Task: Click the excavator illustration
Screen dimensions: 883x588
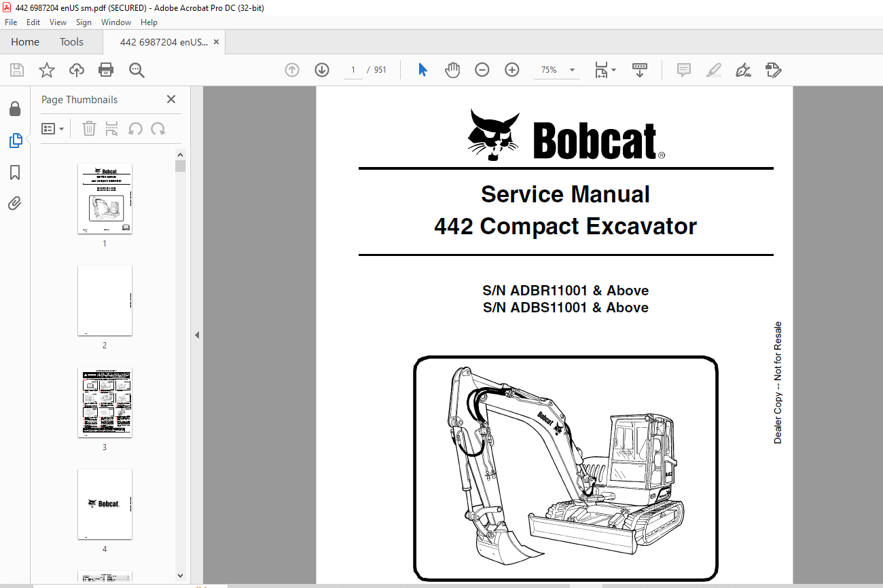Action: click(x=566, y=468)
